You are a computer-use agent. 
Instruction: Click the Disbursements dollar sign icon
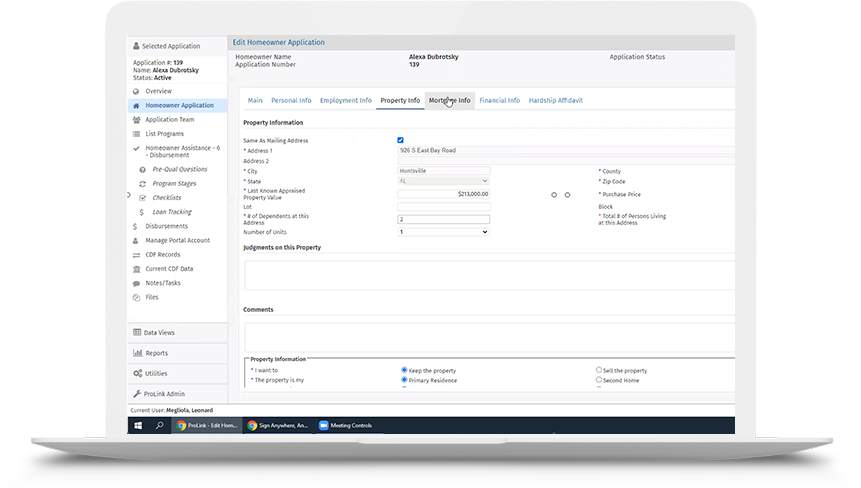[x=136, y=226]
